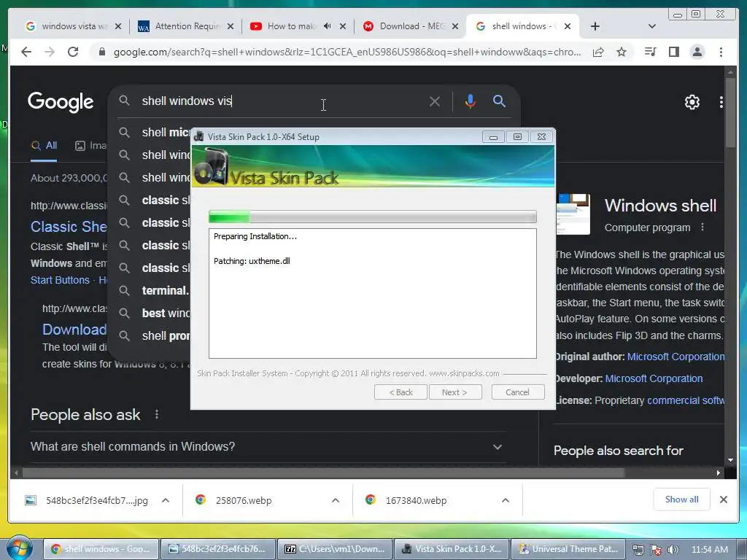
Task: Click the horizontal page scrollbar
Action: pos(323,472)
